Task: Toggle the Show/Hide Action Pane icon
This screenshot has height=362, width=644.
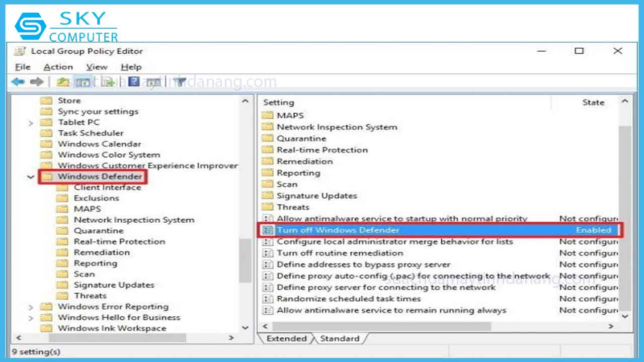Action: pos(154,82)
